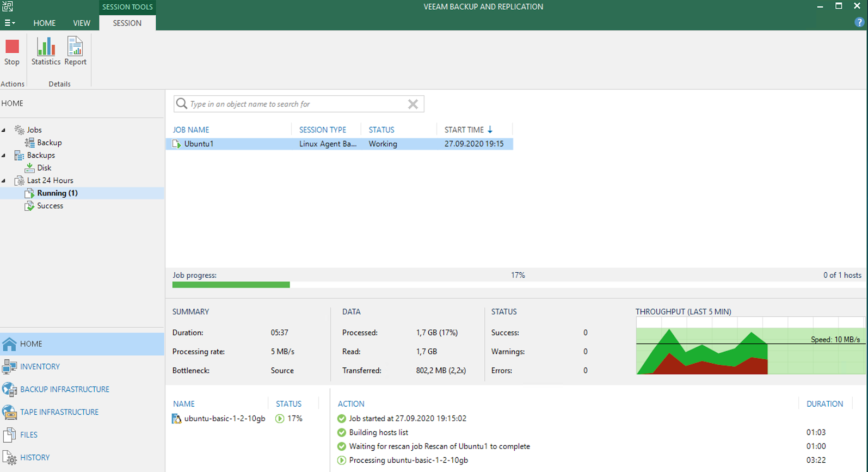Image resolution: width=868 pixels, height=472 pixels.
Task: Select the Success sessions node
Action: click(x=50, y=206)
